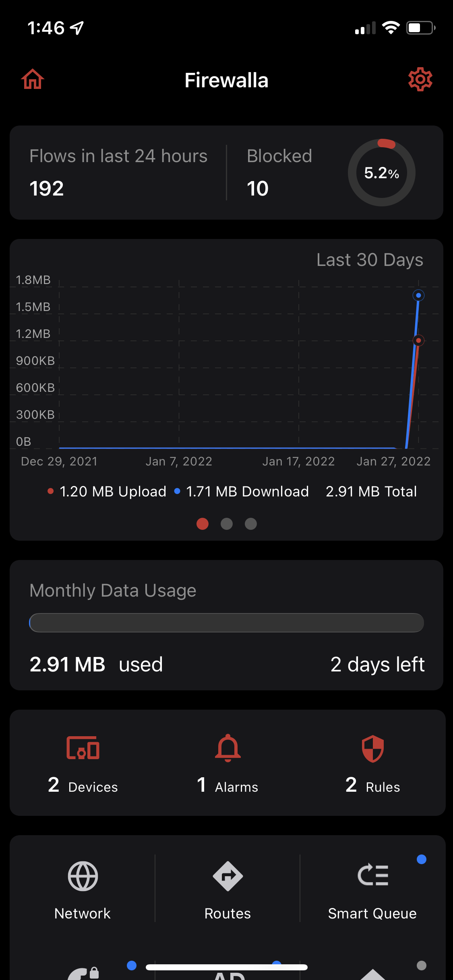Open settings via the gear icon
The height and width of the screenshot is (980, 453).
pyautogui.click(x=420, y=79)
